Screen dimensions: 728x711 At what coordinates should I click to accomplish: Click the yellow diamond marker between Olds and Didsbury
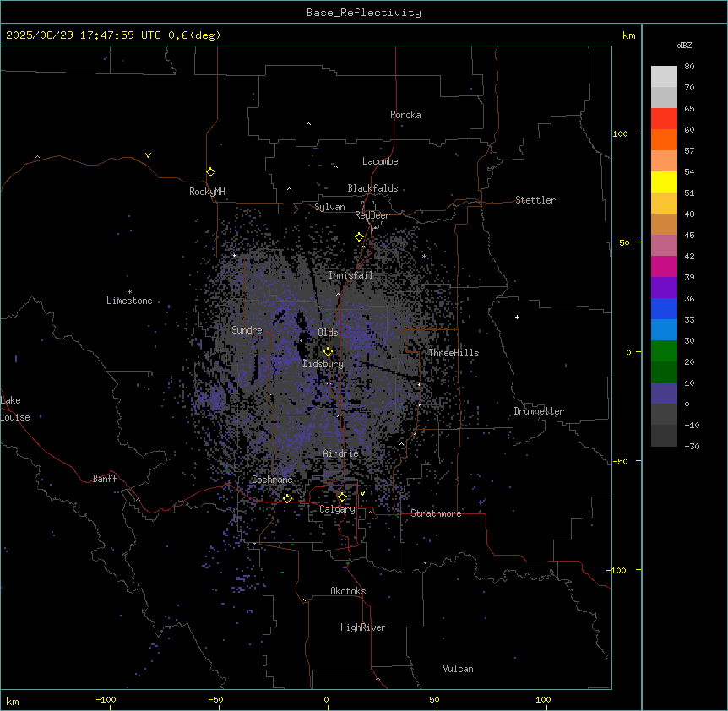pyautogui.click(x=329, y=352)
